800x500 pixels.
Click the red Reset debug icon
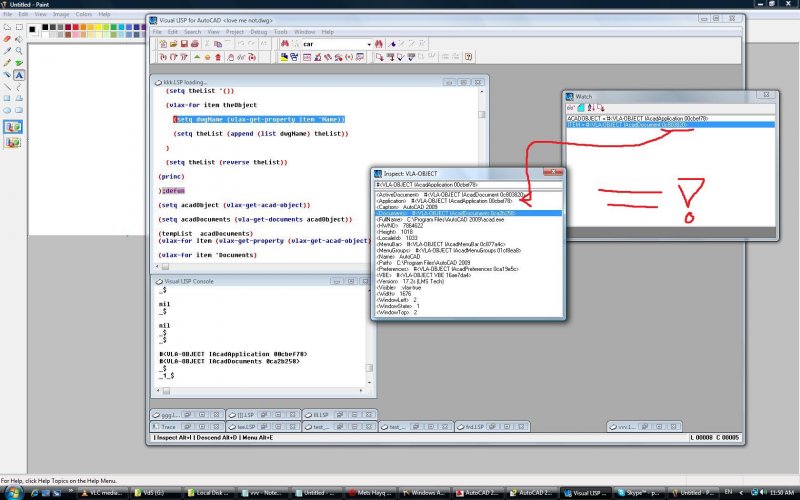218,57
